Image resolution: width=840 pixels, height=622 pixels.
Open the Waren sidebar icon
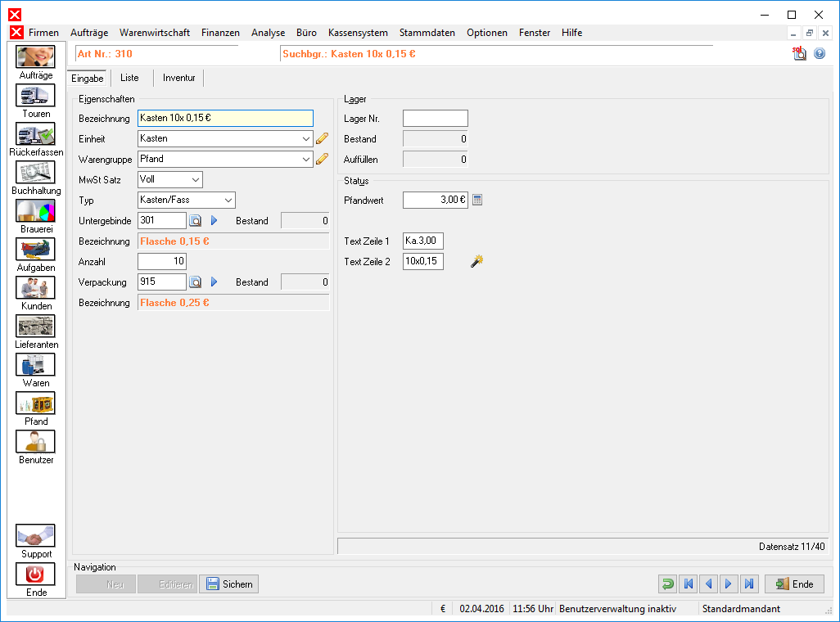[35, 365]
